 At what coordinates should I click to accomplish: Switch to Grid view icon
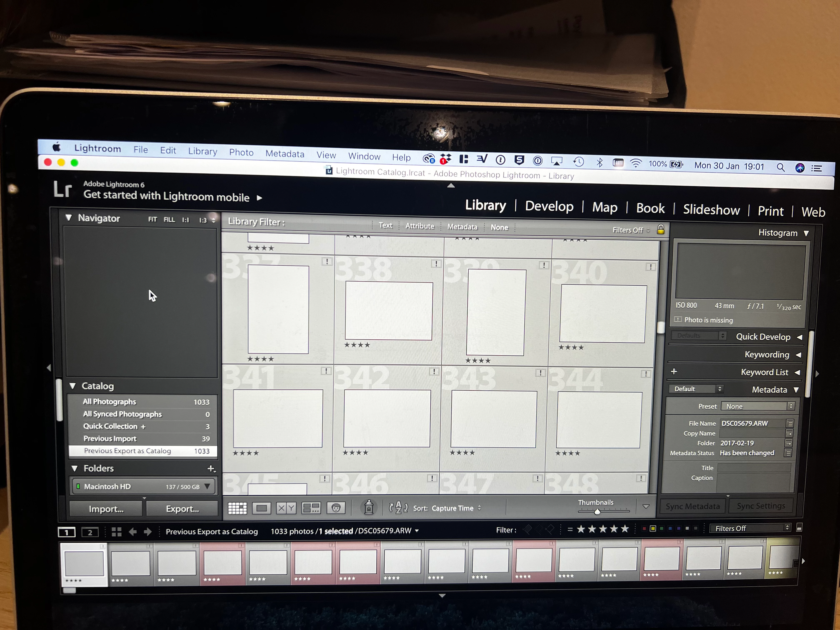tap(237, 508)
